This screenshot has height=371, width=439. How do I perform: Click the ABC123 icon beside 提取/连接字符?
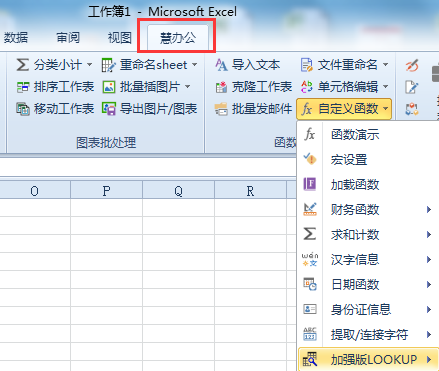310,334
